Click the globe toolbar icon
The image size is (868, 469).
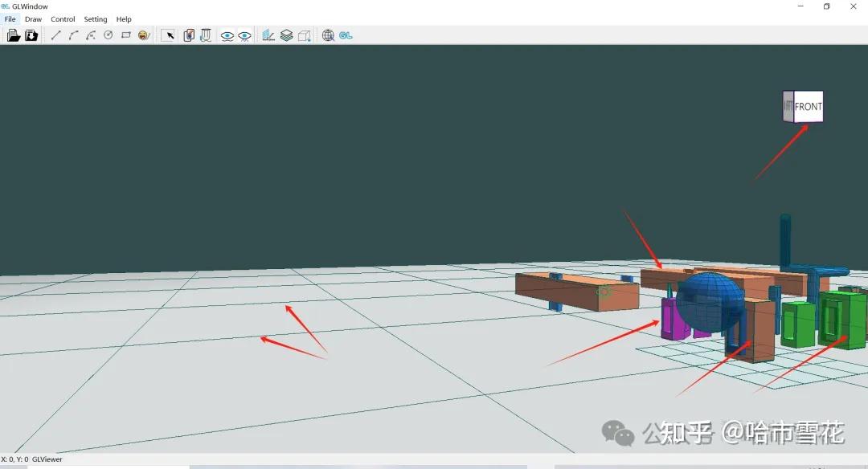point(328,35)
